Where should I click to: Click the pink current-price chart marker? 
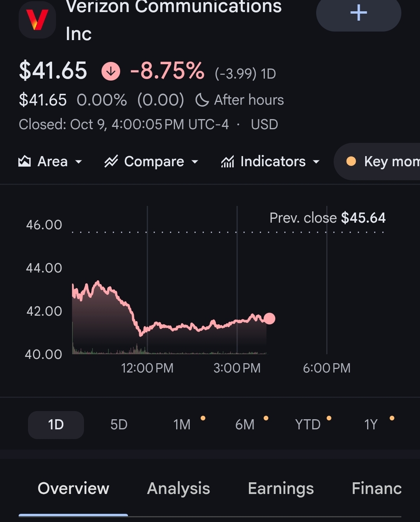(269, 319)
